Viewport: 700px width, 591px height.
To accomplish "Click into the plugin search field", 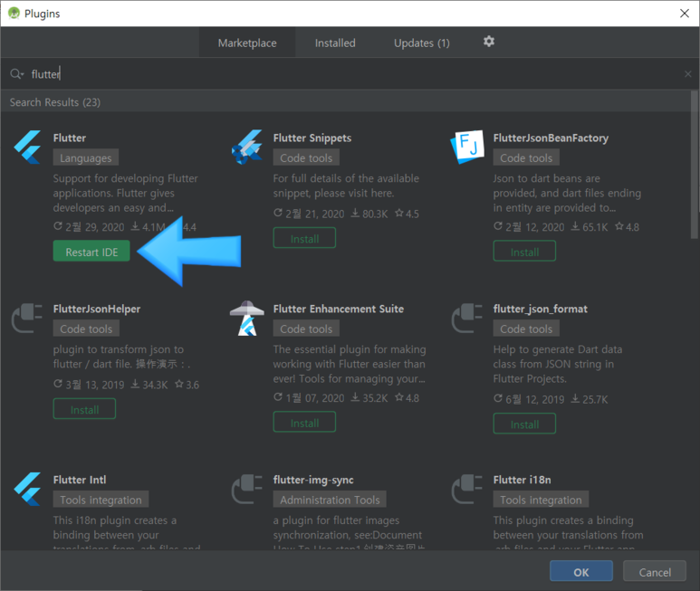I will (x=349, y=74).
